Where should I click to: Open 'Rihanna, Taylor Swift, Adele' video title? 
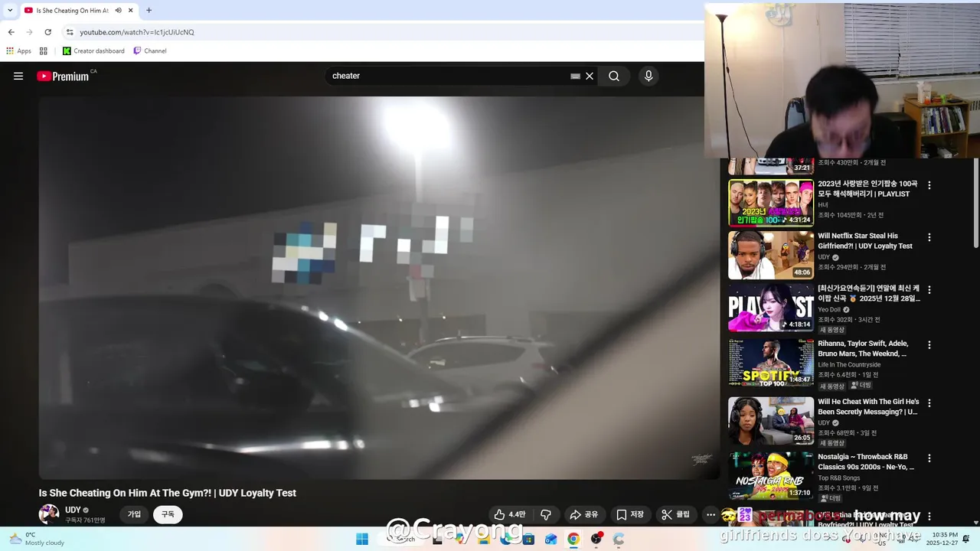864,348
